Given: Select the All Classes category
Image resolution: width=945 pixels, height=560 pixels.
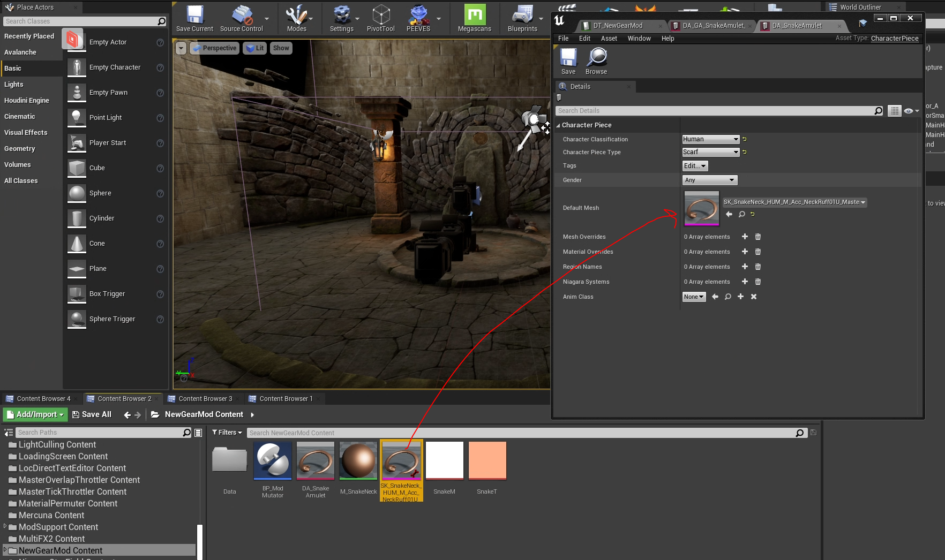Looking at the screenshot, I should click(21, 181).
